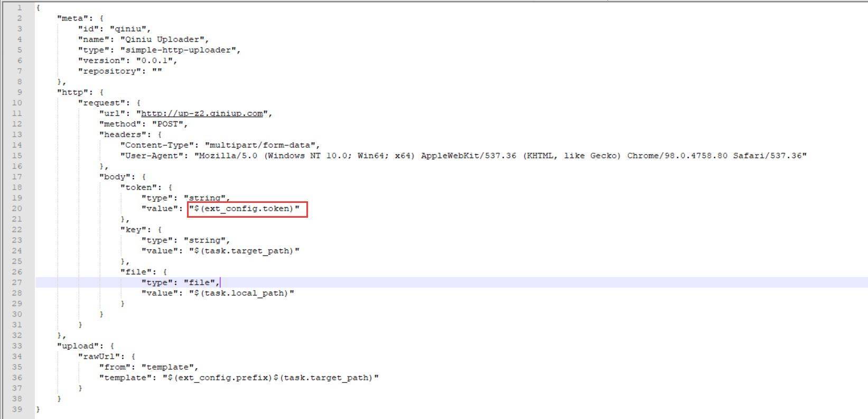Click the "id" key on line 3
Screen dimensions: 868x419
[x=88, y=29]
